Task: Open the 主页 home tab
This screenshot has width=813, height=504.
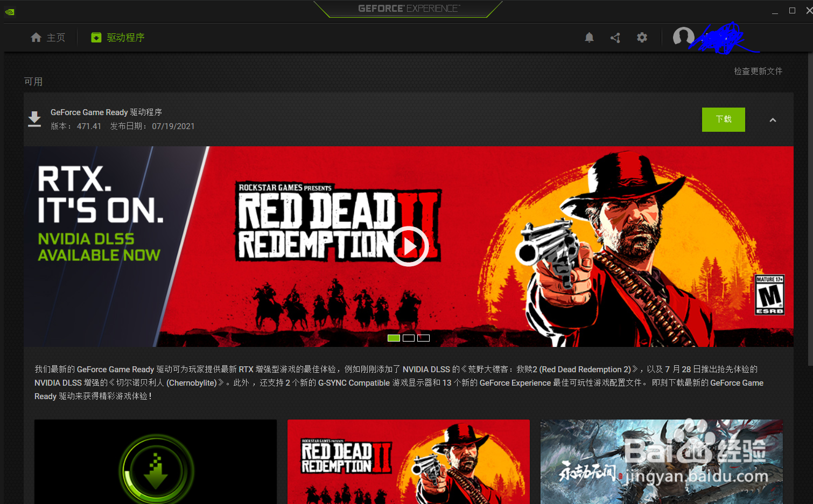Action: pyautogui.click(x=48, y=38)
